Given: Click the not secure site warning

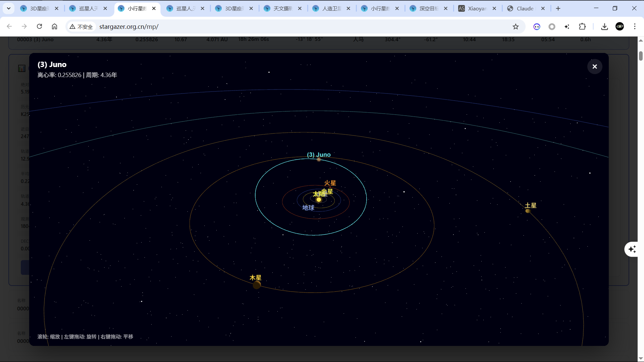Looking at the screenshot, I should click(x=81, y=26).
